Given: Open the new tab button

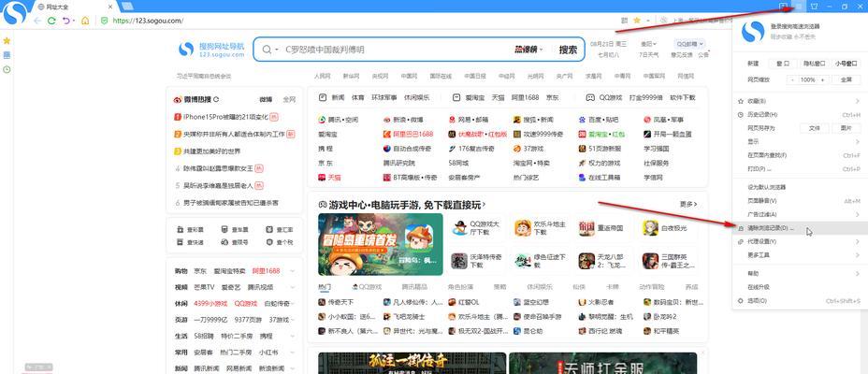Looking at the screenshot, I should [127, 7].
